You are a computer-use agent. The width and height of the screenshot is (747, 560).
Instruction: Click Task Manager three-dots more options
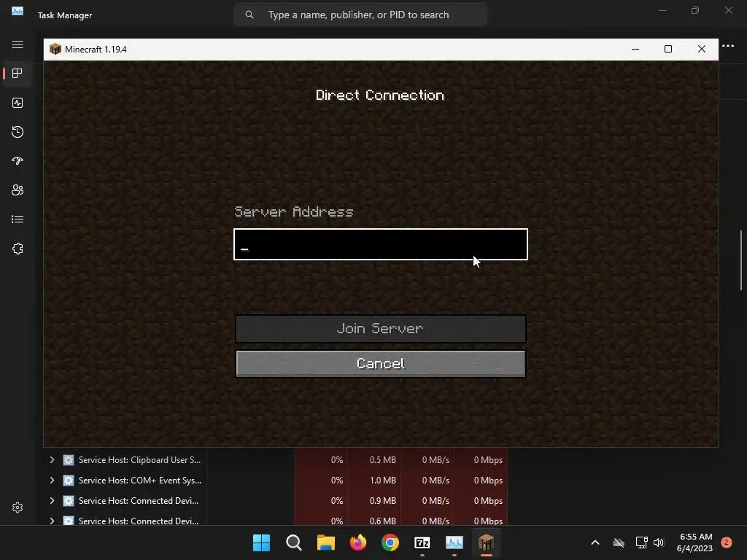click(x=728, y=46)
